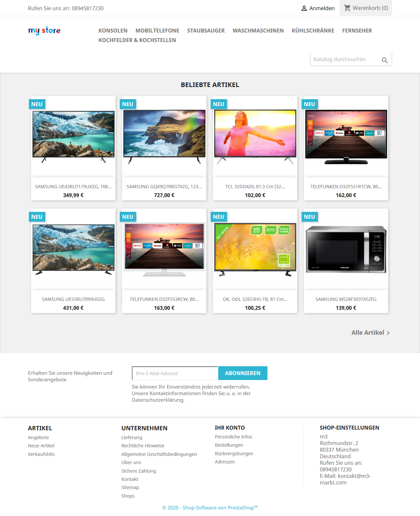Viewport: 420px width, 516px height.
Task: Open Persönliche Infos link
Action: point(233,437)
